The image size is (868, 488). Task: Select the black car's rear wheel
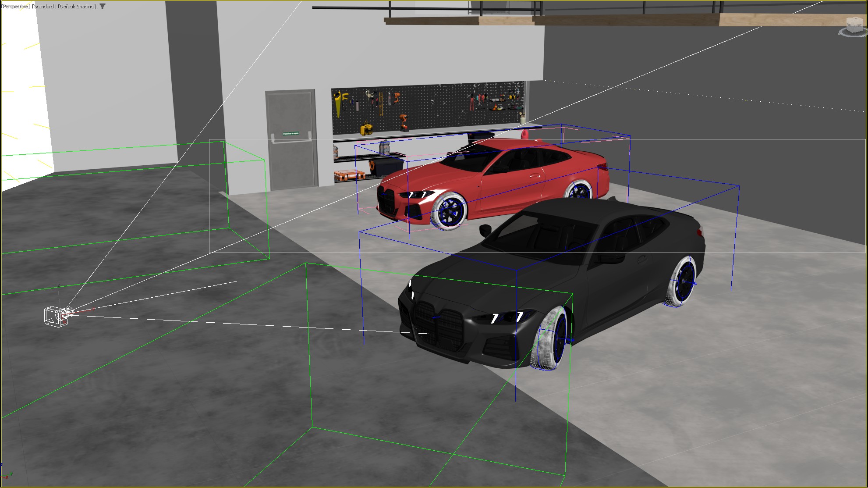(681, 281)
